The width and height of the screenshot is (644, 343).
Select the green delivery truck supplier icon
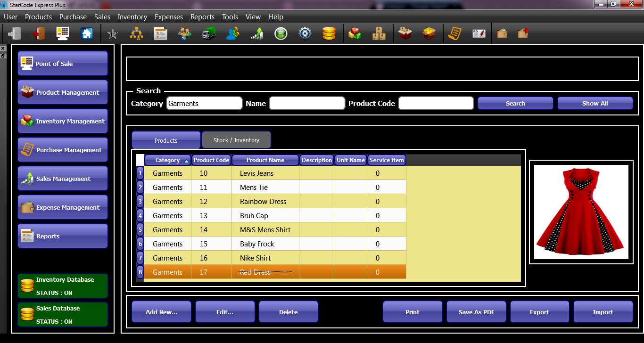[208, 33]
